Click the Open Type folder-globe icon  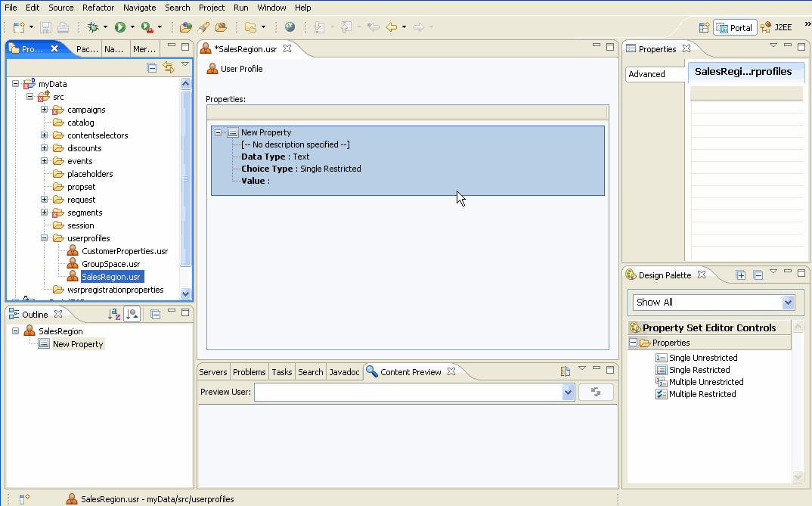(x=185, y=27)
